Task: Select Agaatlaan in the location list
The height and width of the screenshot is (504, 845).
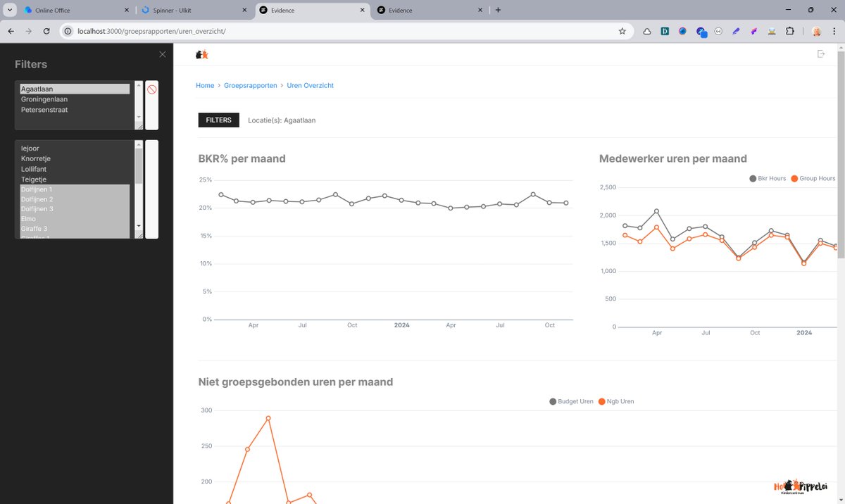Action: pyautogui.click(x=75, y=89)
